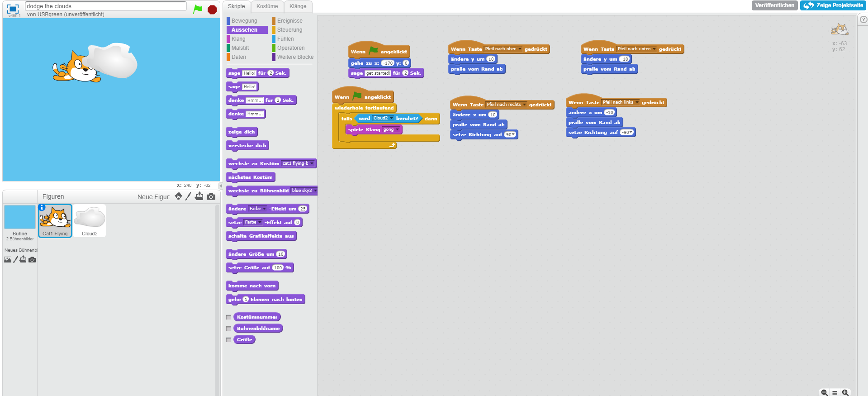Viewport: 868px width, 396px height.
Task: Click the zeige dich block
Action: (242, 132)
